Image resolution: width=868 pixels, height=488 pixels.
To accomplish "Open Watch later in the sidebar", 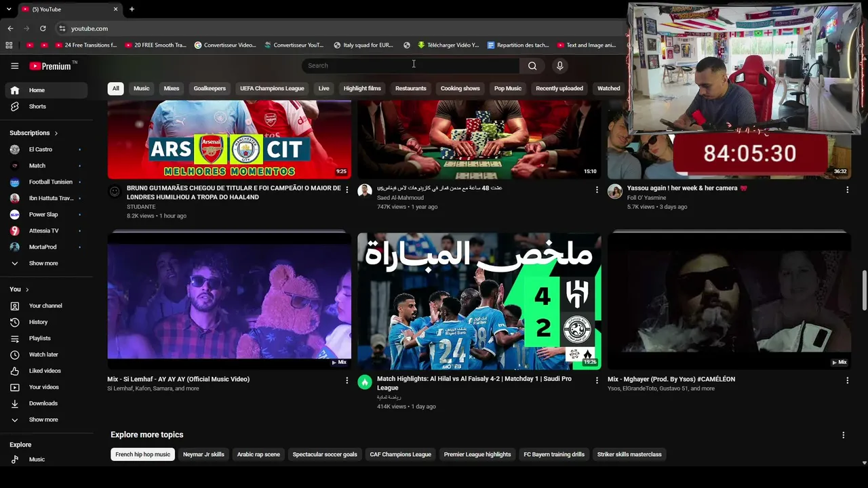I will [46, 354].
